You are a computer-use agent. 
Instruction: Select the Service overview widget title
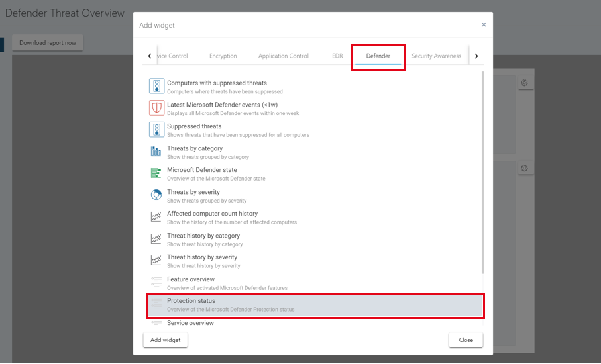190,323
